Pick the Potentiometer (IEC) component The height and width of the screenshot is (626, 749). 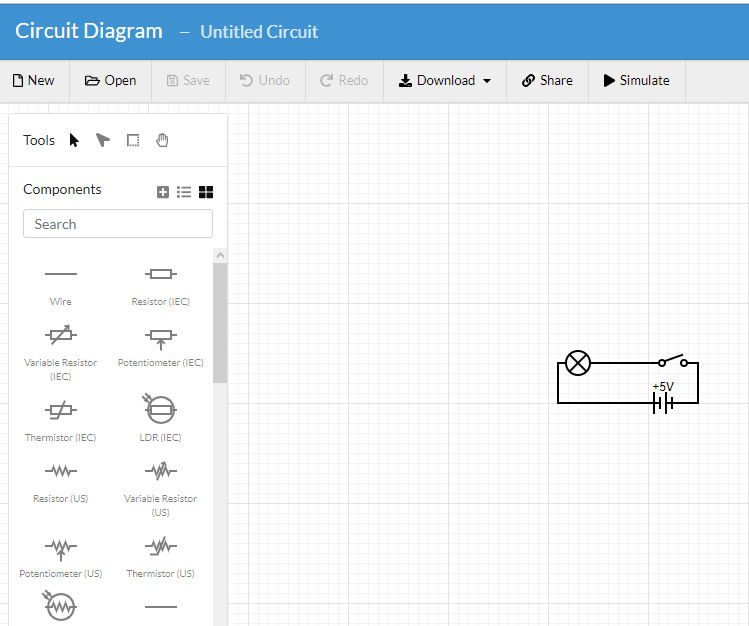(160, 346)
